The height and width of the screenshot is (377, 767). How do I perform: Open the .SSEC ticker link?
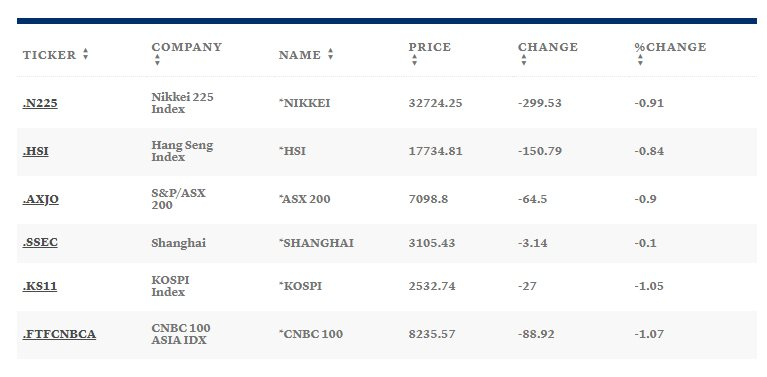[40, 243]
